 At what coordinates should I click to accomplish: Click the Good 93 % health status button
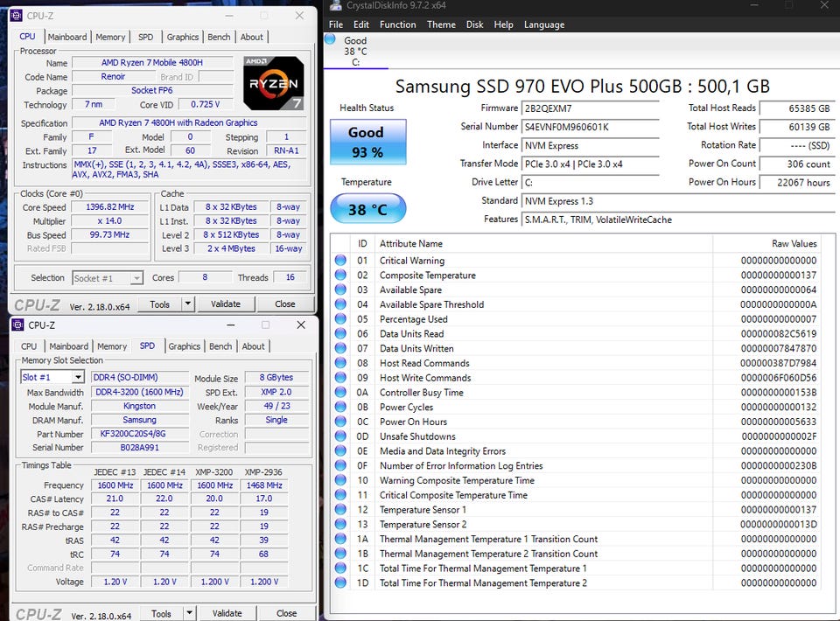[x=366, y=142]
